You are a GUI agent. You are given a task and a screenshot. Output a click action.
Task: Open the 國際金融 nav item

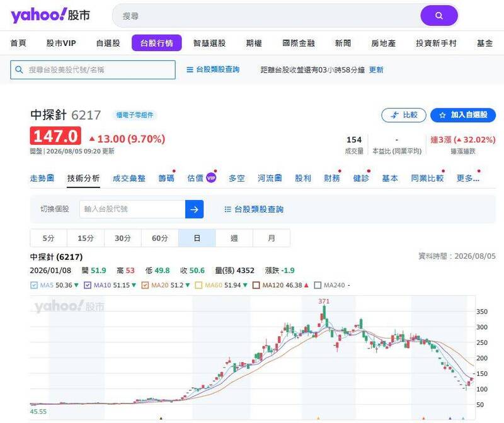(x=298, y=43)
